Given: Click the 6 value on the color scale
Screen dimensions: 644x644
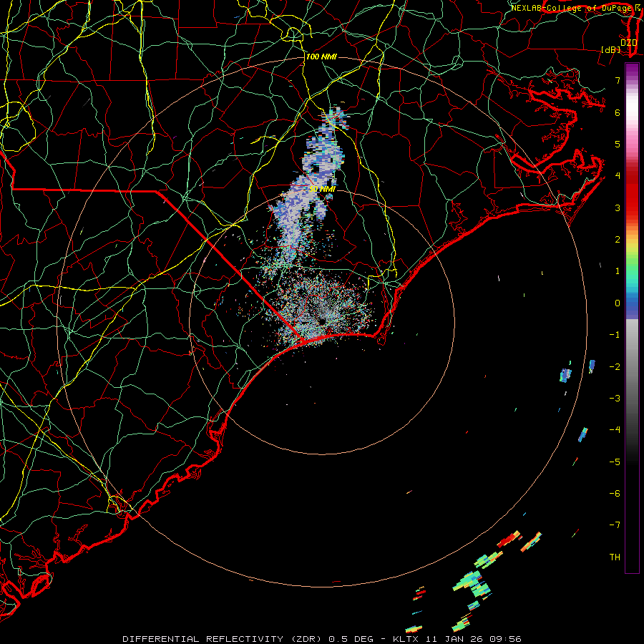Looking at the screenshot, I should coord(618,112).
